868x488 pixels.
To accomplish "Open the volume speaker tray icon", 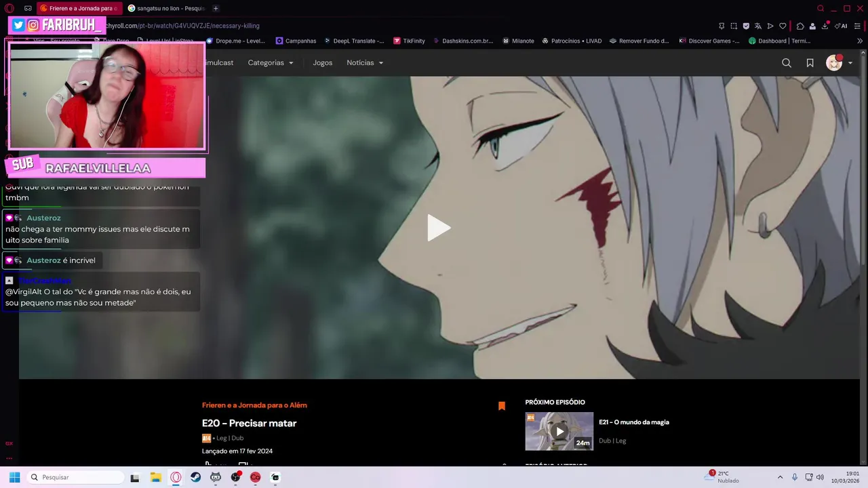I will pos(820,477).
